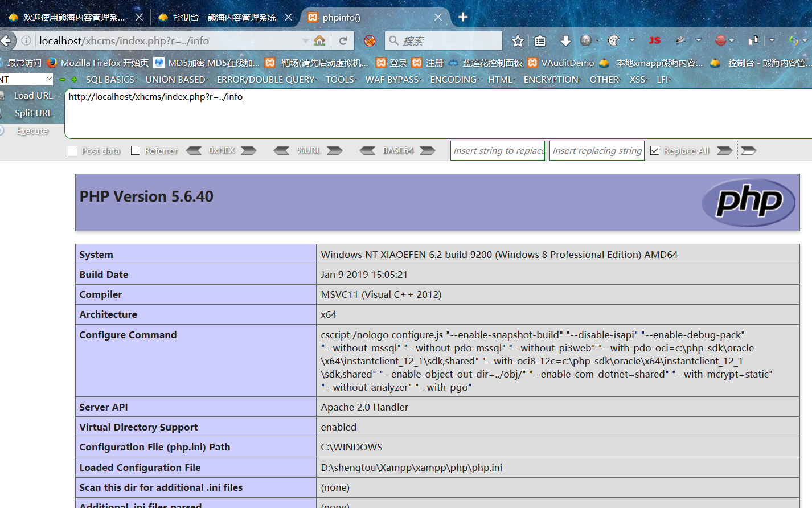Focus the 搜索 search box
The image size is (812, 508).
click(444, 40)
